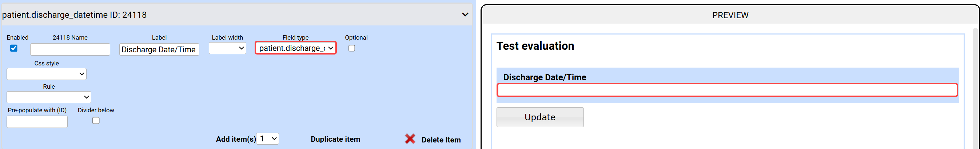Tick the Optional checkbox
This screenshot has width=980, height=149.
coord(351,48)
